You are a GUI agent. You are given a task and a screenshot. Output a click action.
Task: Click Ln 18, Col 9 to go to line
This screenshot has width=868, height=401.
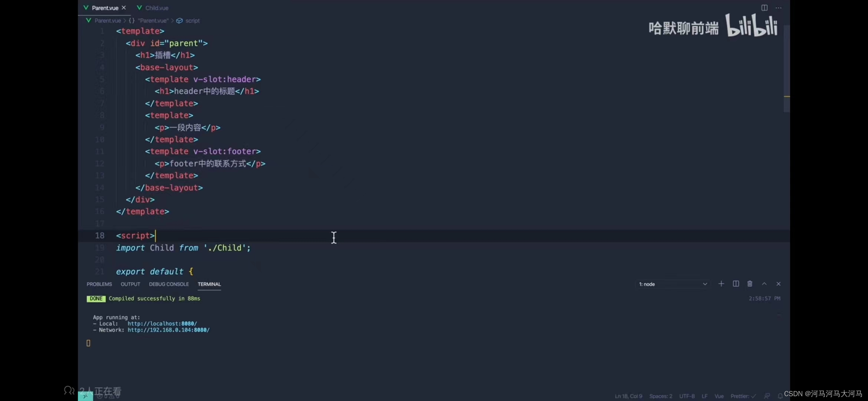click(628, 396)
